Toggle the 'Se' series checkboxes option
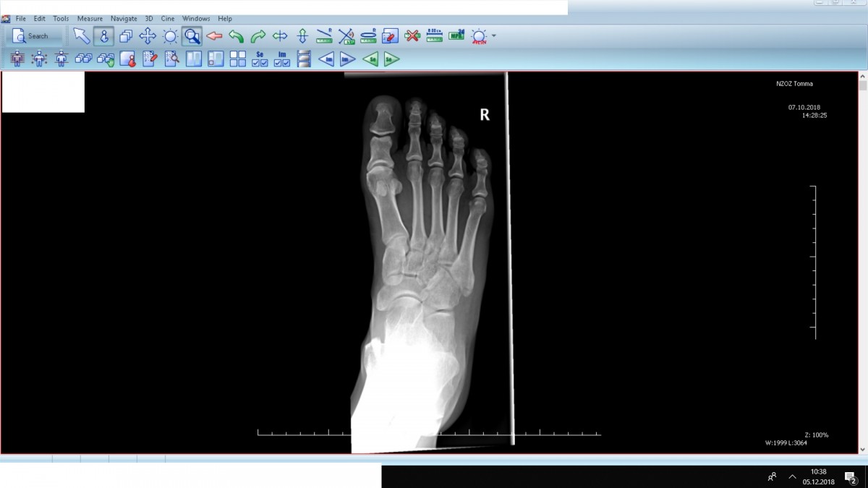This screenshot has height=488, width=868. 260,59
